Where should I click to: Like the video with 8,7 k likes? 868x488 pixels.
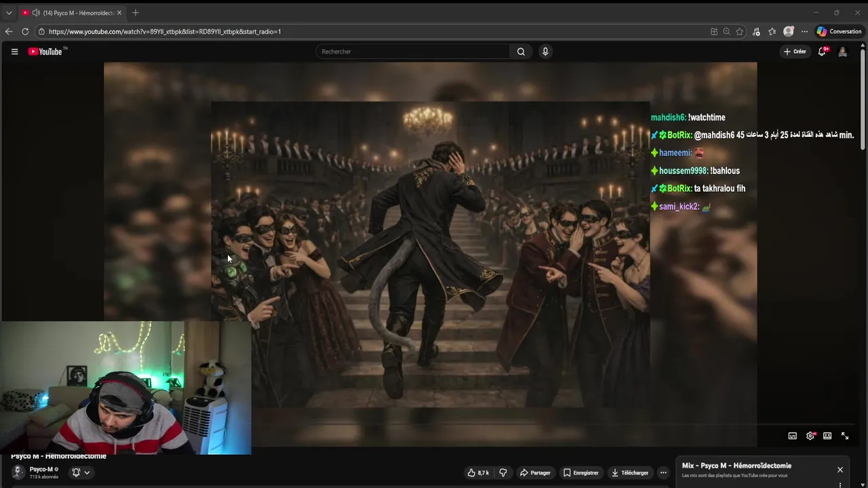[x=478, y=472]
